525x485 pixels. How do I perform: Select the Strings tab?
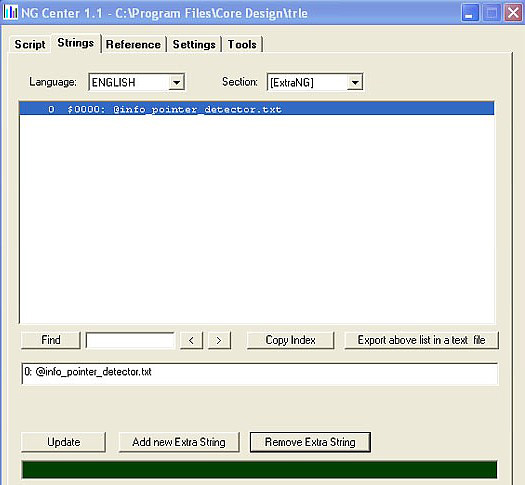[x=76, y=43]
